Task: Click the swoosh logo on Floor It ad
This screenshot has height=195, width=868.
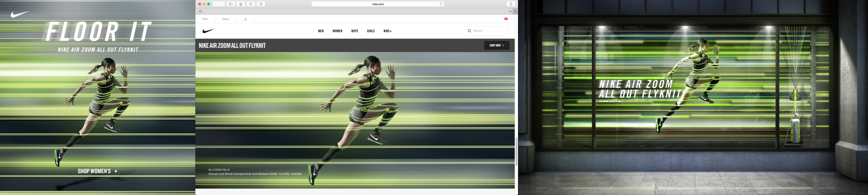Action: 19,14
